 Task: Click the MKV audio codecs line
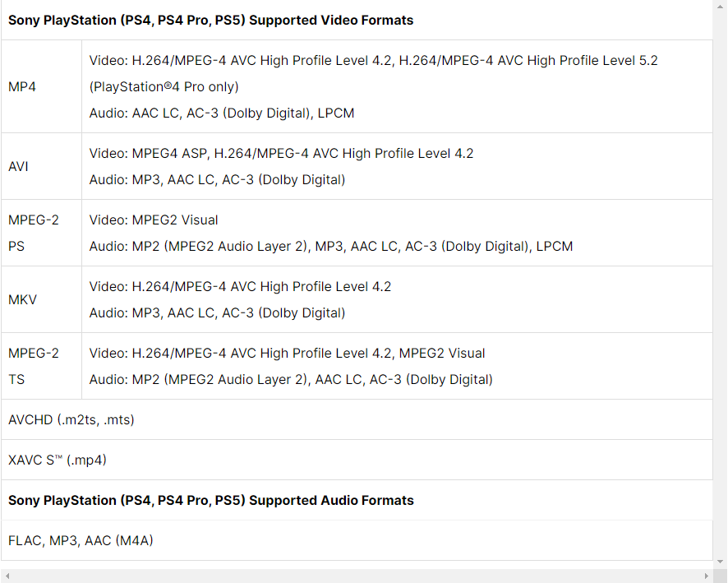pos(217,313)
